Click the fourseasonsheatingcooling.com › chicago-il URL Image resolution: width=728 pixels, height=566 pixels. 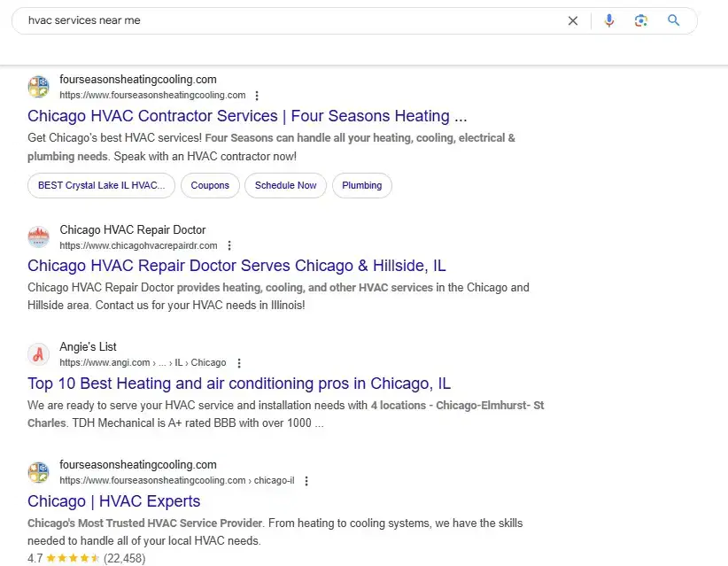tap(177, 481)
